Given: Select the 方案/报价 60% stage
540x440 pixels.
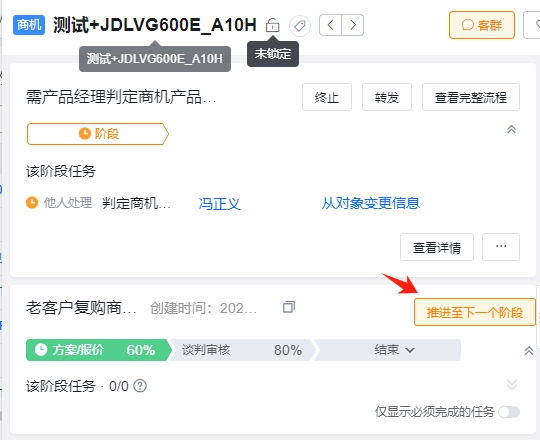Looking at the screenshot, I should (x=98, y=350).
